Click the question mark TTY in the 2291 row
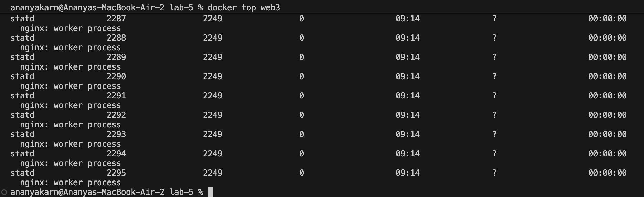The height and width of the screenshot is (197, 644). point(494,96)
